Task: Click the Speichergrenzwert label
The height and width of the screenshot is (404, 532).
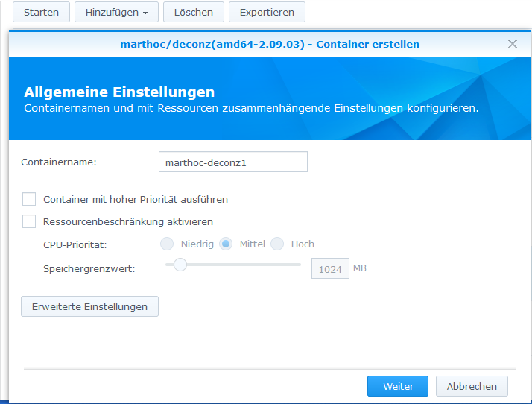Action: click(x=89, y=269)
